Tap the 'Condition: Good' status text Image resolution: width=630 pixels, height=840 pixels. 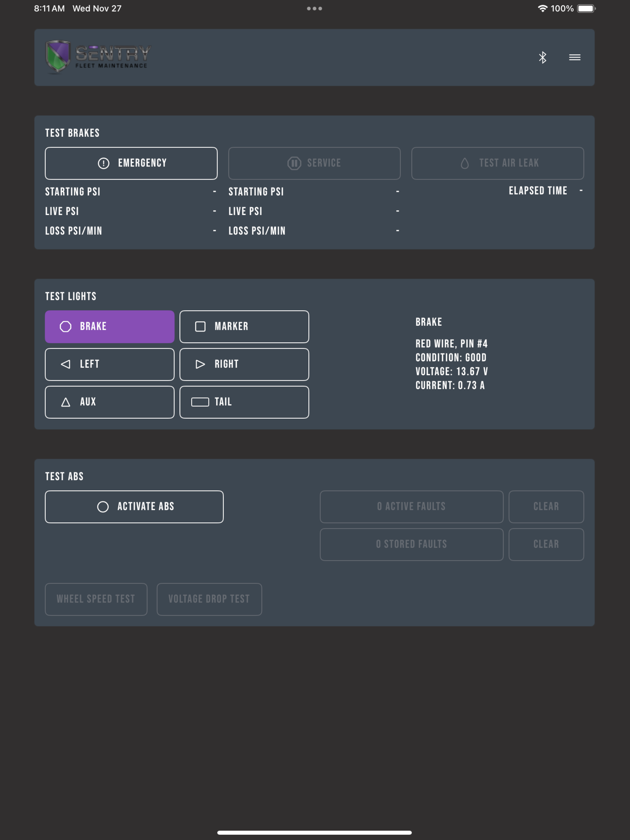tap(451, 358)
